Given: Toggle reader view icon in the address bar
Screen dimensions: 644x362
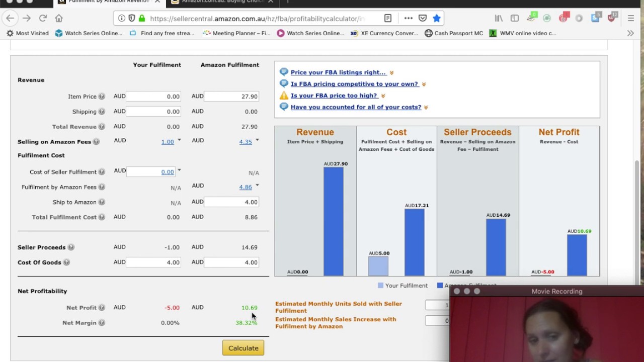Looking at the screenshot, I should [x=388, y=18].
